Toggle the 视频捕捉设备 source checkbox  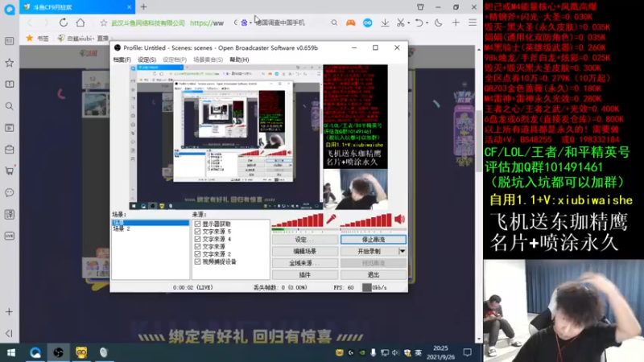[x=197, y=261]
